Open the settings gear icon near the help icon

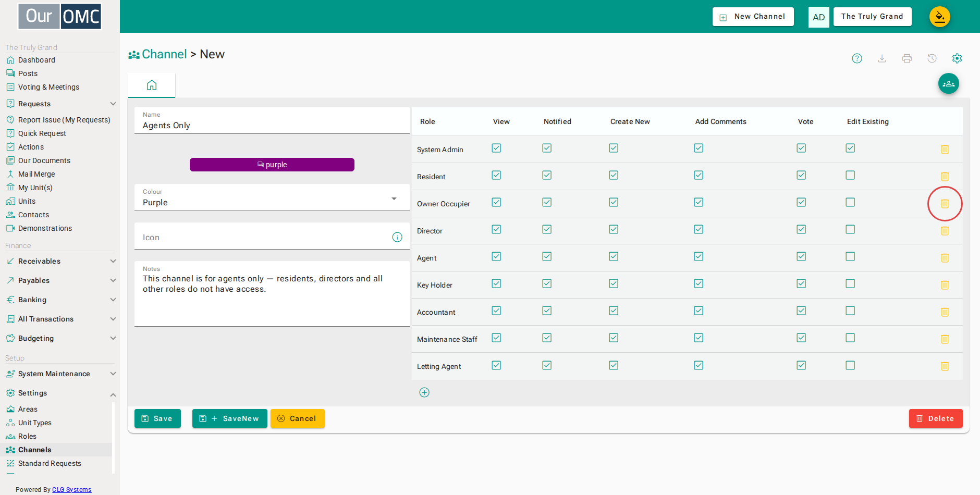pos(957,58)
